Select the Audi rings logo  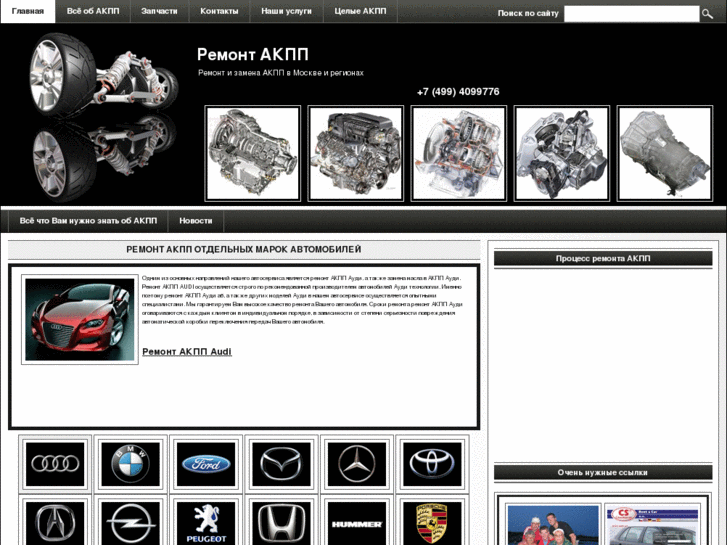[x=55, y=464]
